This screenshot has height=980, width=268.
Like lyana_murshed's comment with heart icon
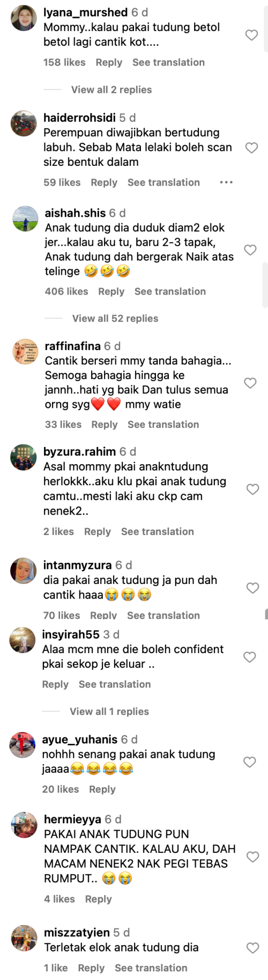click(x=251, y=35)
